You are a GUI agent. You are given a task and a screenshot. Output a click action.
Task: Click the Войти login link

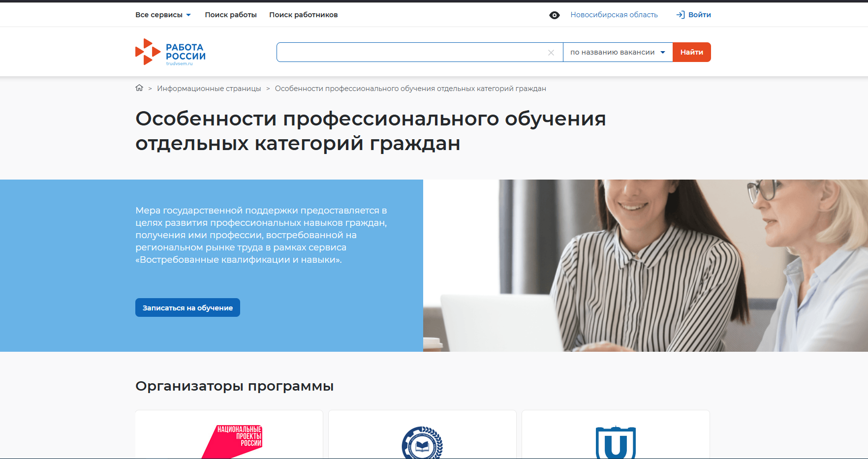point(699,15)
